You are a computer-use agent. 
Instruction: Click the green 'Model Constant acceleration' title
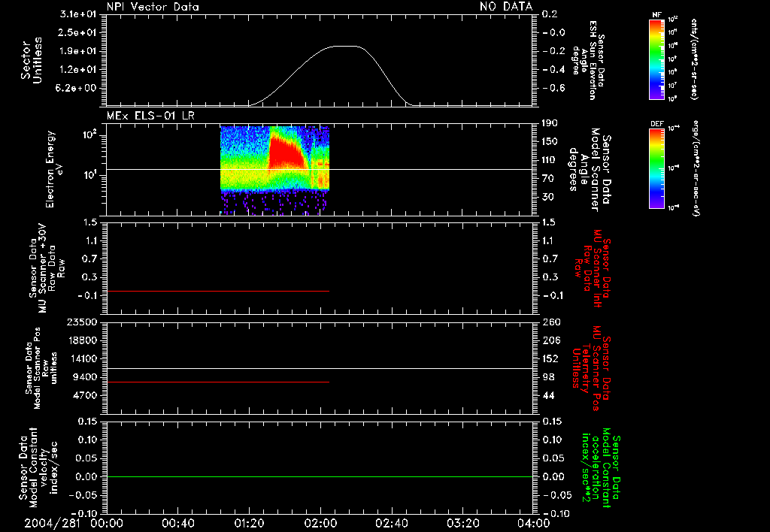(x=601, y=468)
